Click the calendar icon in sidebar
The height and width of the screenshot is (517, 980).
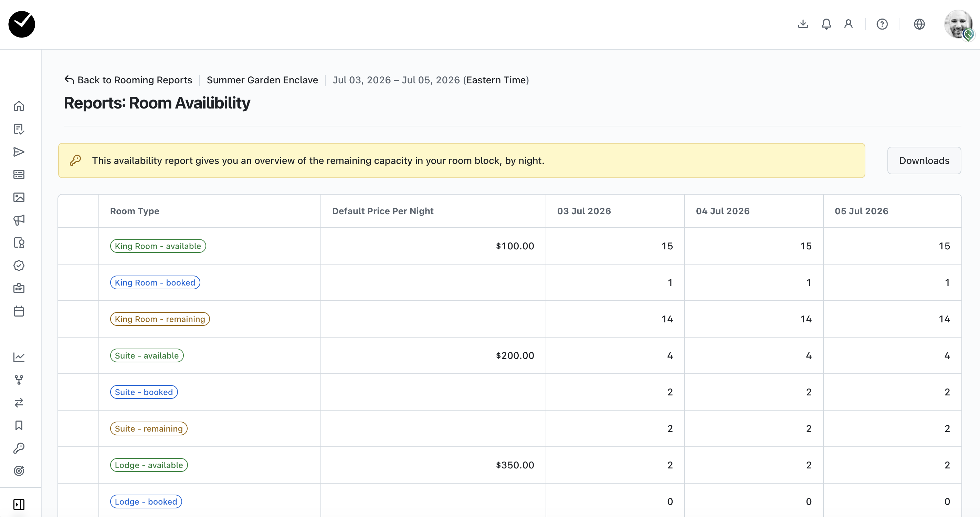tap(19, 311)
